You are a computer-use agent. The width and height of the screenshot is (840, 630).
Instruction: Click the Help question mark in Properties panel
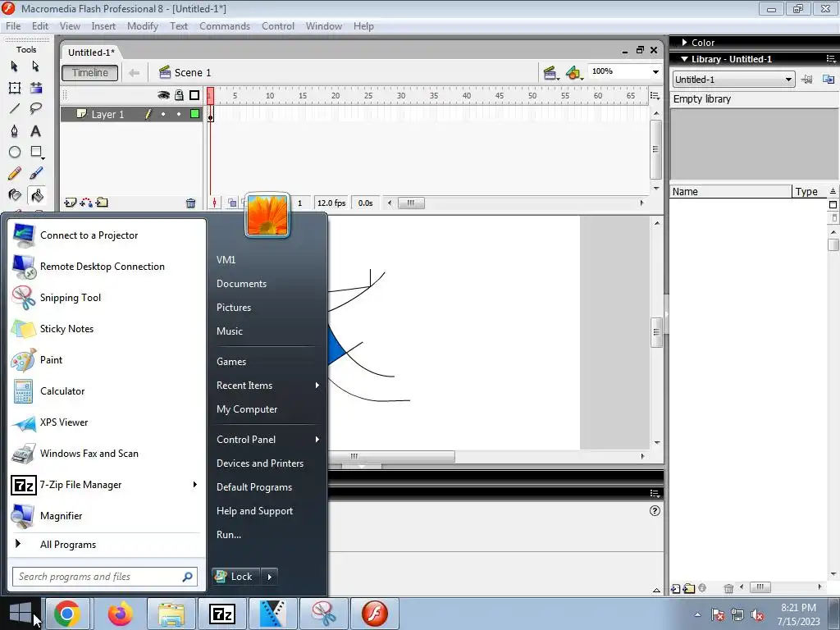(655, 510)
